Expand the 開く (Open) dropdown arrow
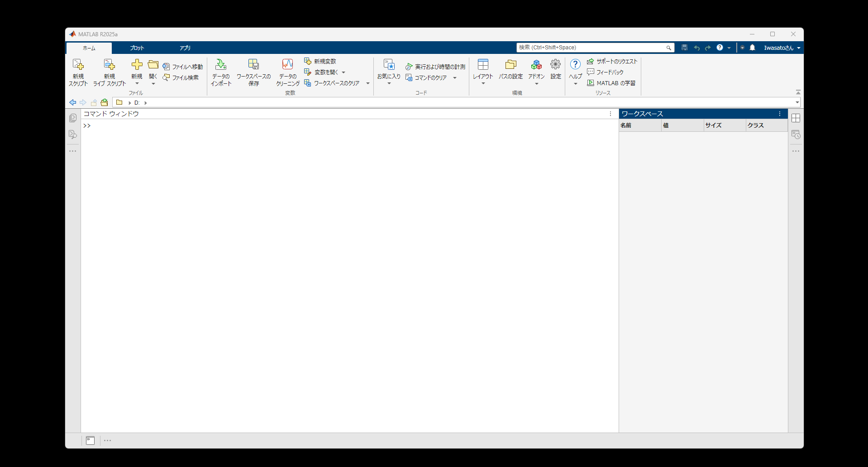The width and height of the screenshot is (868, 467). [153, 83]
